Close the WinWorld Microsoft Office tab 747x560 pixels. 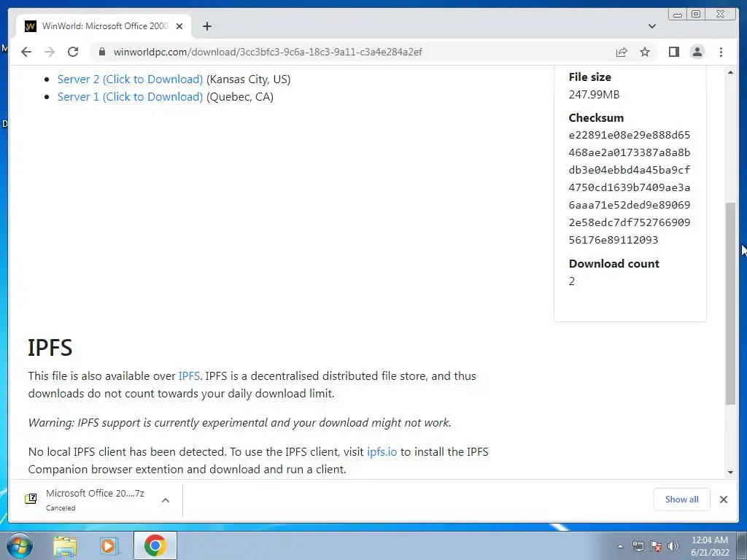(179, 26)
